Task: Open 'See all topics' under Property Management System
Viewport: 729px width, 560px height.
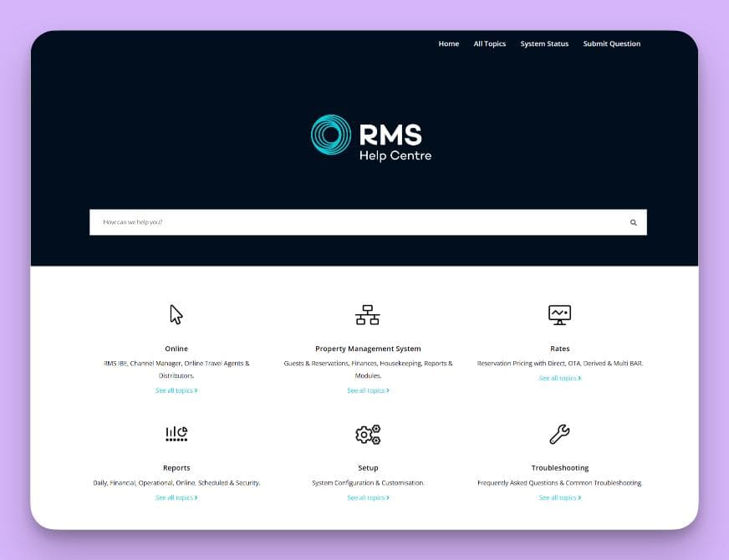Action: coord(368,390)
